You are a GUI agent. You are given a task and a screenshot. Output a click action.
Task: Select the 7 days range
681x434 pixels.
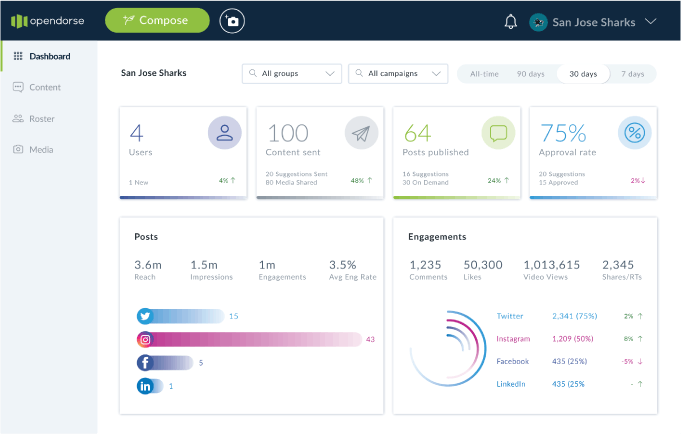click(632, 74)
